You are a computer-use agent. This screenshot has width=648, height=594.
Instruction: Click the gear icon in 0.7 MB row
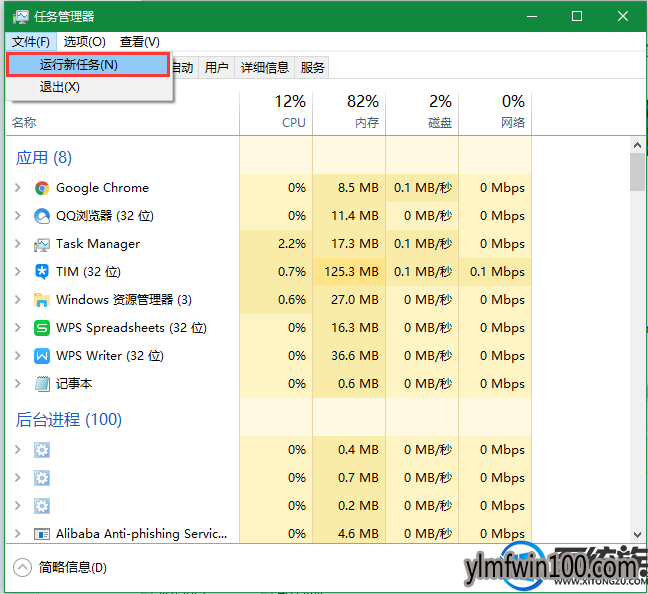click(42, 478)
